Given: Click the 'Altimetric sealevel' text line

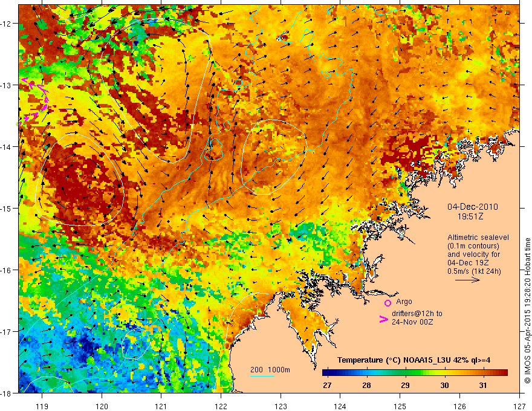Looking at the screenshot, I should tap(478, 238).
